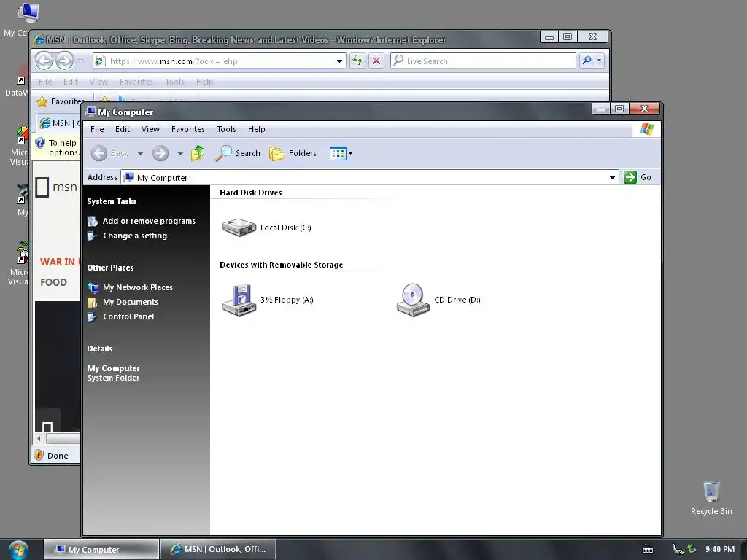Open the Internet Explorer recent pages dropdown

tap(80, 61)
